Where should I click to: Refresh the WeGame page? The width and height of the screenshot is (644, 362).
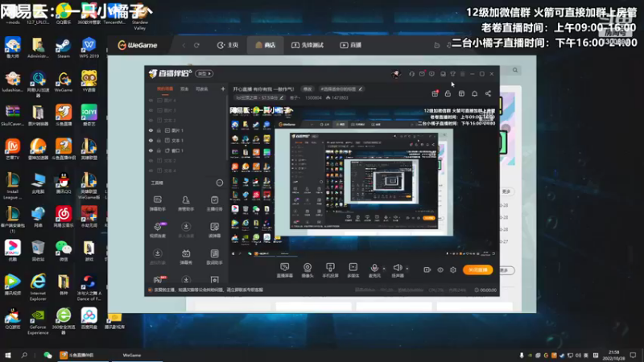point(196,45)
